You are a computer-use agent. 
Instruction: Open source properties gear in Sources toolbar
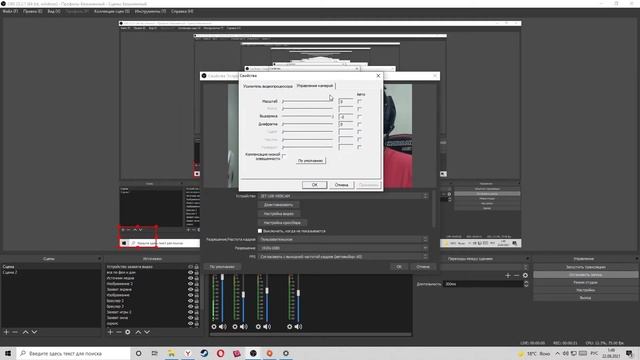click(128, 332)
